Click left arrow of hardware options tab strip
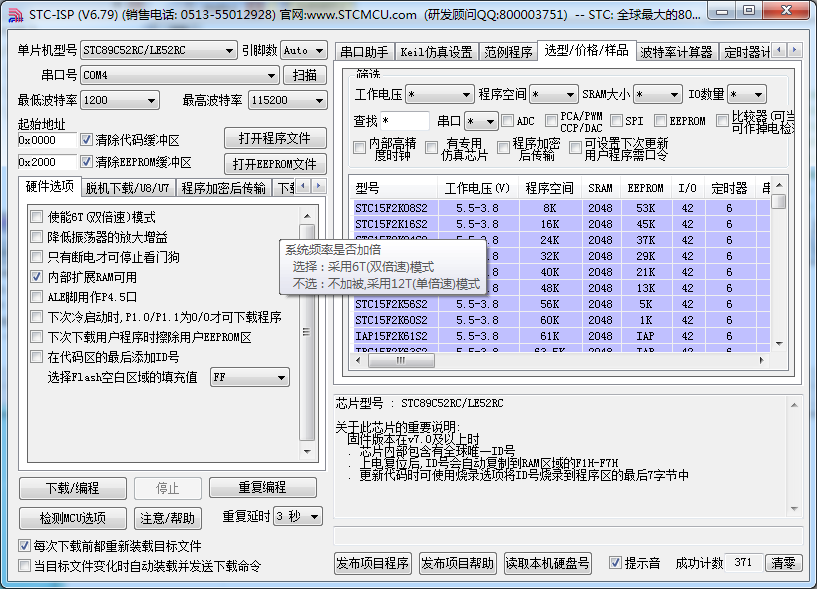The height and width of the screenshot is (589, 817). 304,186
